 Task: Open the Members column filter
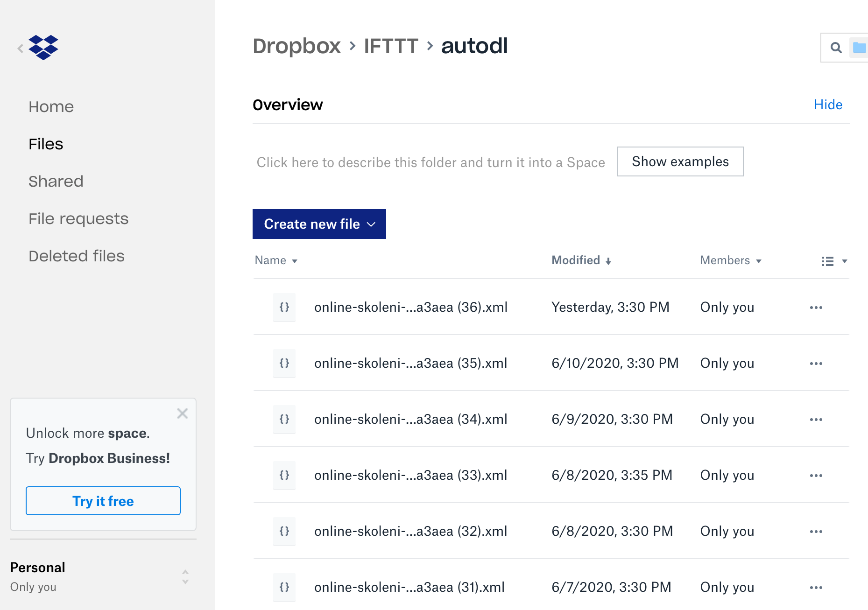pos(731,260)
